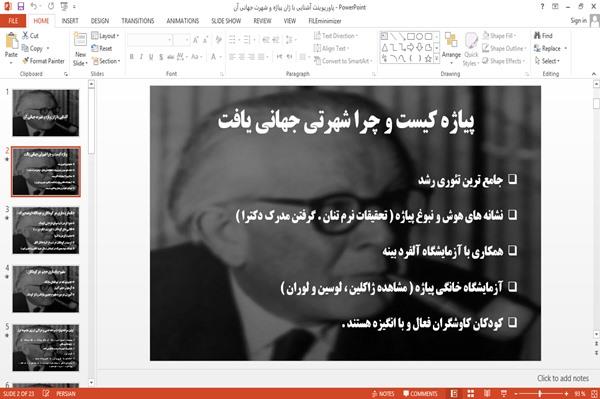
Task: Insert a New Slide from the ribbon
Action: coord(80,49)
